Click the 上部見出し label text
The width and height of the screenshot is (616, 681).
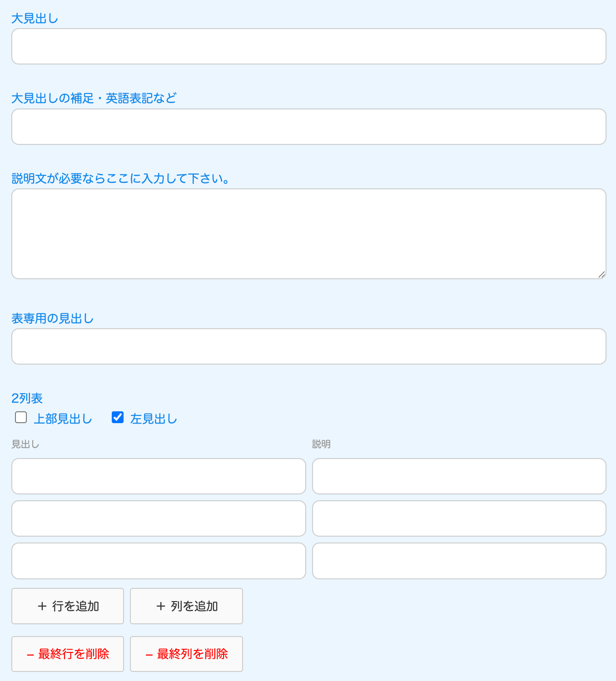(x=63, y=419)
